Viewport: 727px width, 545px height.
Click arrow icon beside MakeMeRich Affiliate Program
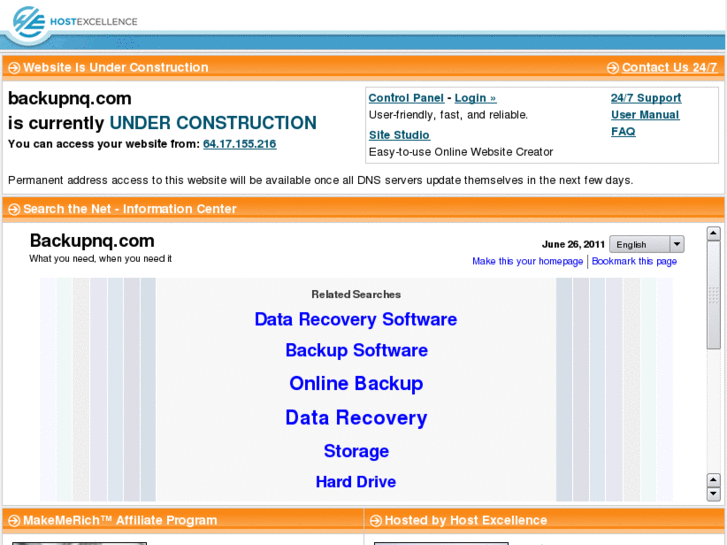[x=14, y=520]
